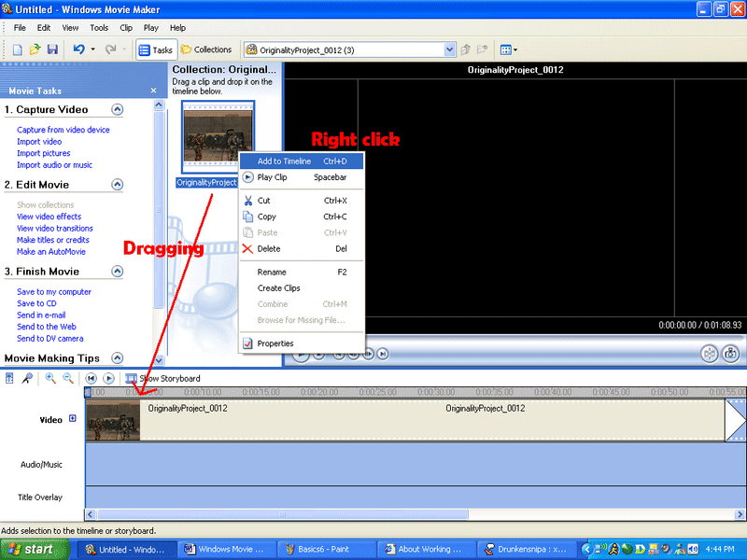Open the Clip menu
Screen dimensions: 747x560
click(x=125, y=28)
